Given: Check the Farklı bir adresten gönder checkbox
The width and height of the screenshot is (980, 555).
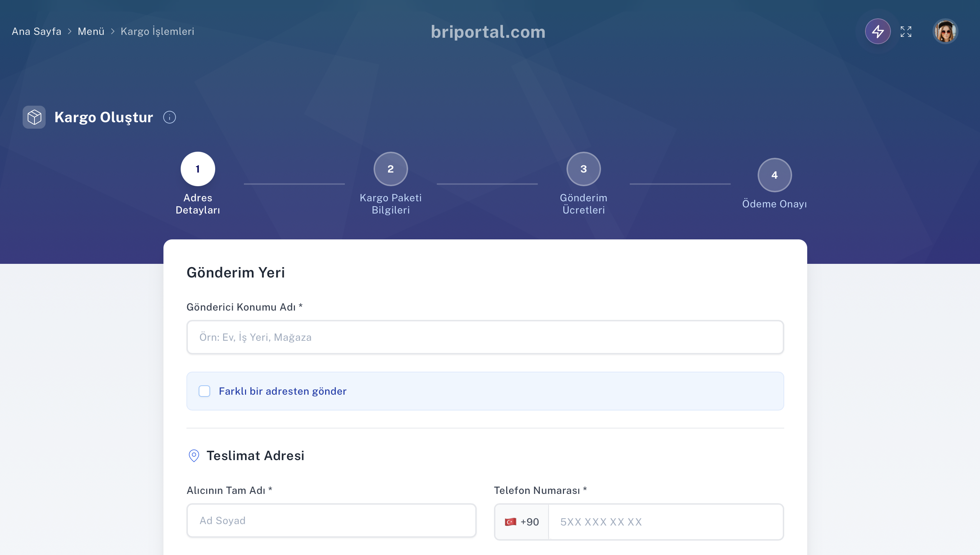Looking at the screenshot, I should click(x=204, y=391).
